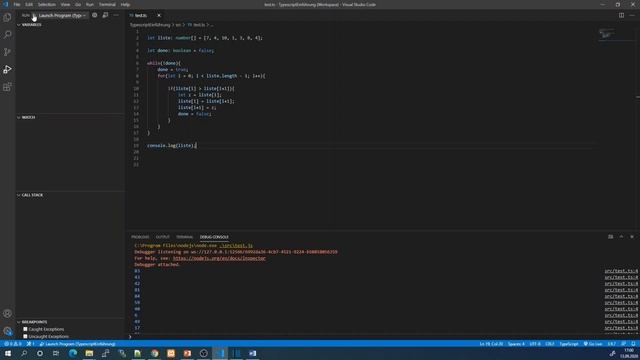
Task: Open the Windows Start menu
Action: [x=7, y=353]
